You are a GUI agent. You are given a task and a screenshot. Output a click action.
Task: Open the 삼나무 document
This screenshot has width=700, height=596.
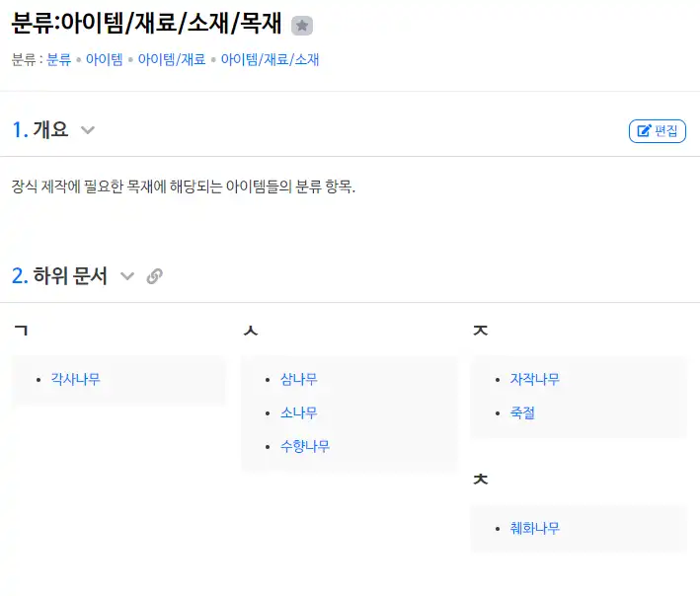click(298, 379)
